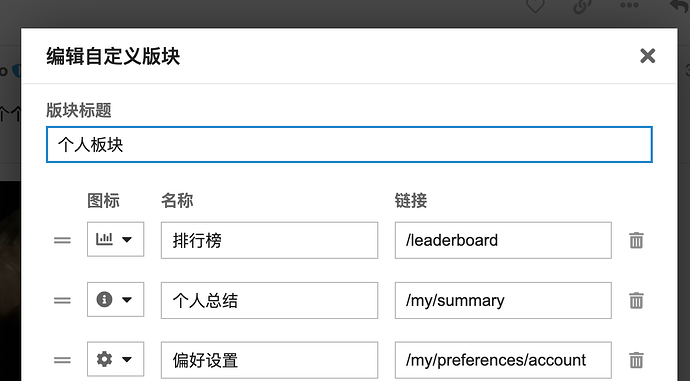Click the reply arrow icon at top right
Image resolution: width=690 pixels, height=381 pixels.
(x=680, y=5)
